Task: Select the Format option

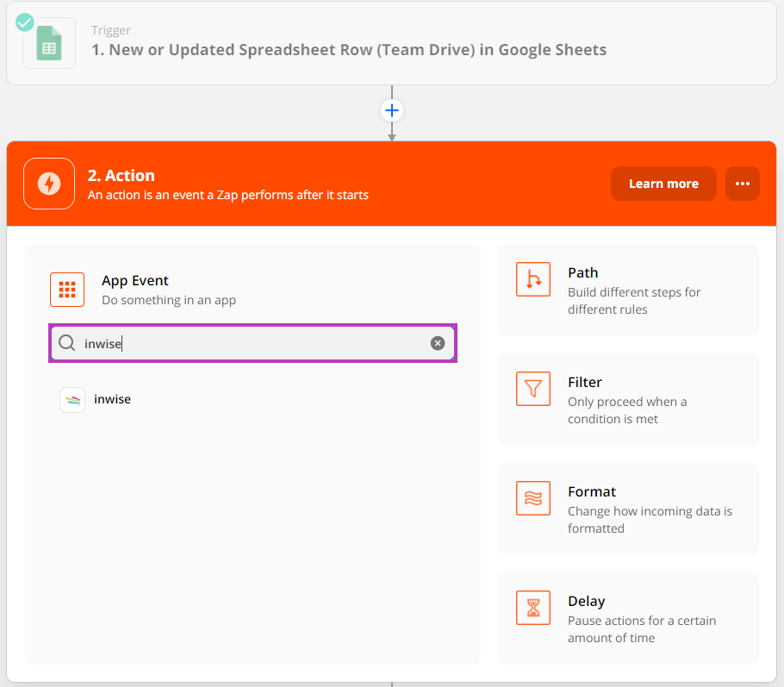Action: coord(628,509)
